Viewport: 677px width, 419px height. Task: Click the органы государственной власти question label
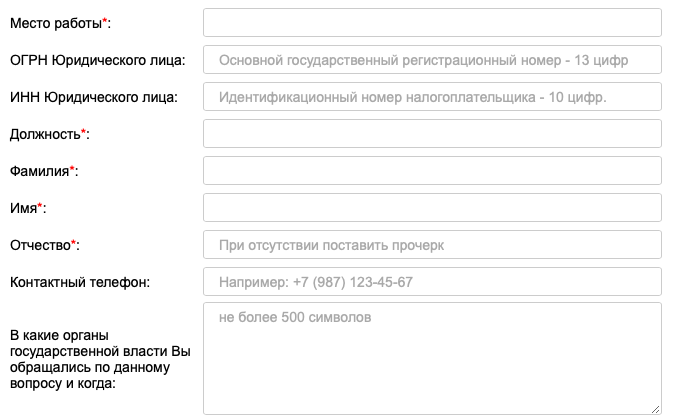(100, 359)
